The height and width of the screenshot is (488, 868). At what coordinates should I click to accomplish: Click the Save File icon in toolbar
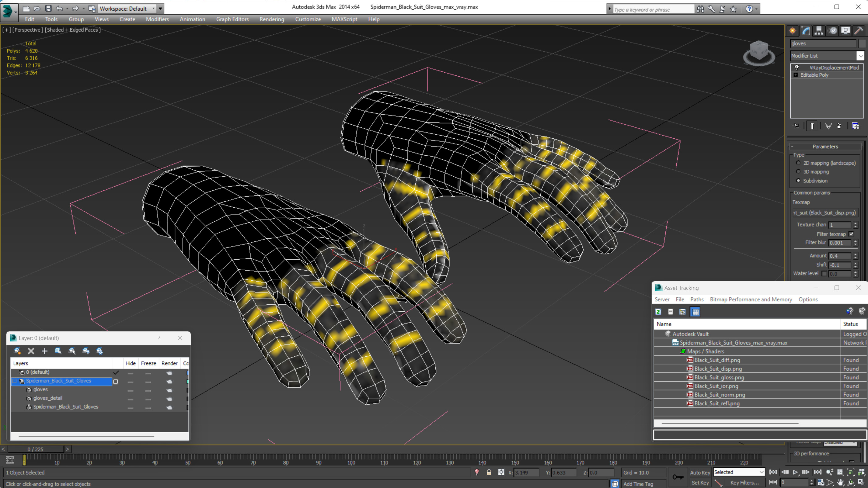tap(48, 9)
